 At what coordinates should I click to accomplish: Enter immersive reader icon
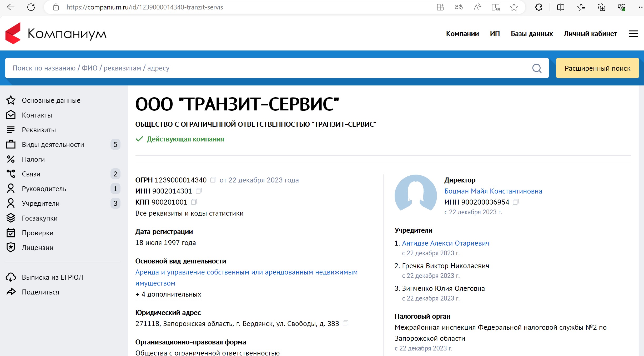click(x=496, y=7)
